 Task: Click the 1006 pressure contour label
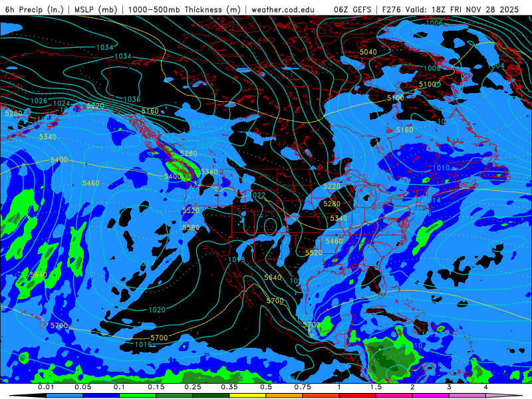point(434,23)
